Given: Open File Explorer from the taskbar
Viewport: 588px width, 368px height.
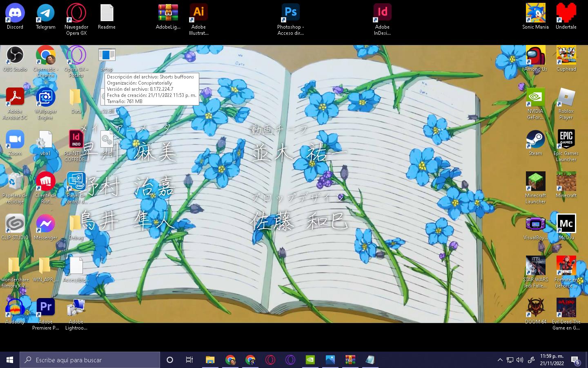Looking at the screenshot, I should point(210,360).
